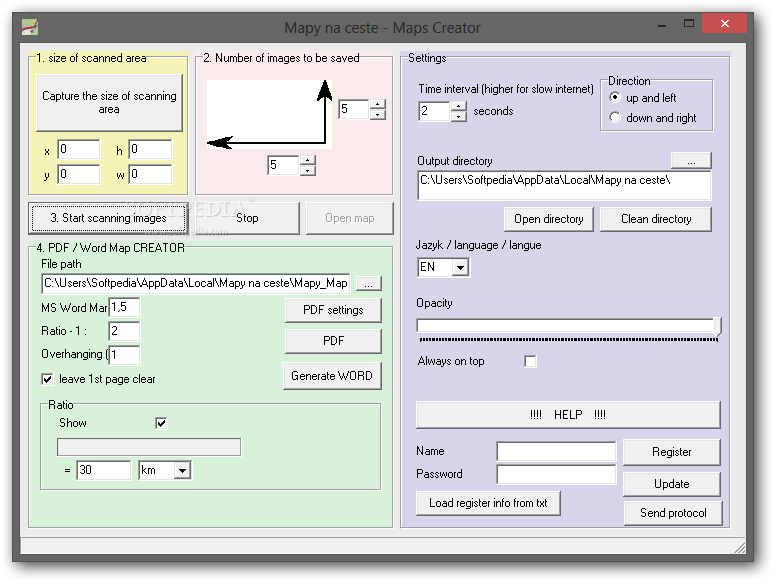Viewport: 774px width, 582px height.
Task: Toggle the Ratio Show checkbox
Action: 161,423
